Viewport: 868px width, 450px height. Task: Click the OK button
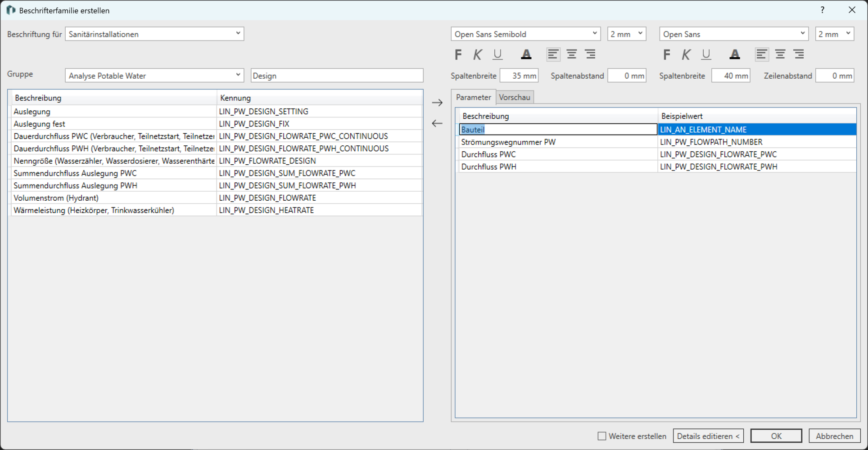pyautogui.click(x=776, y=436)
